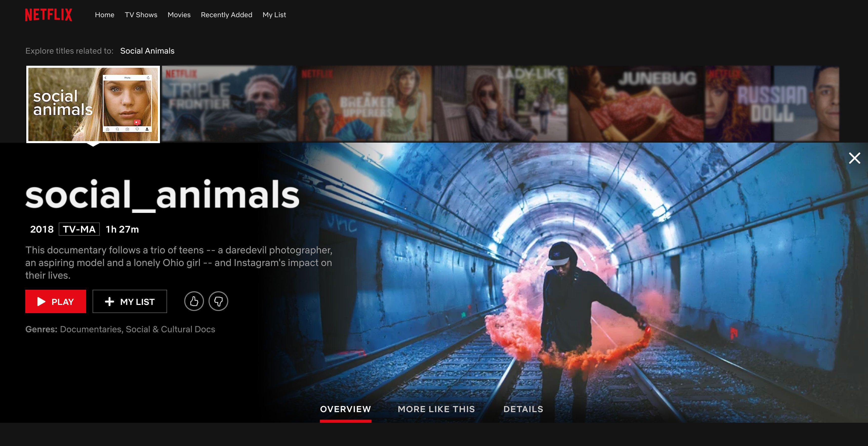Open the Junebug thumbnail
The image size is (868, 446).
636,104
